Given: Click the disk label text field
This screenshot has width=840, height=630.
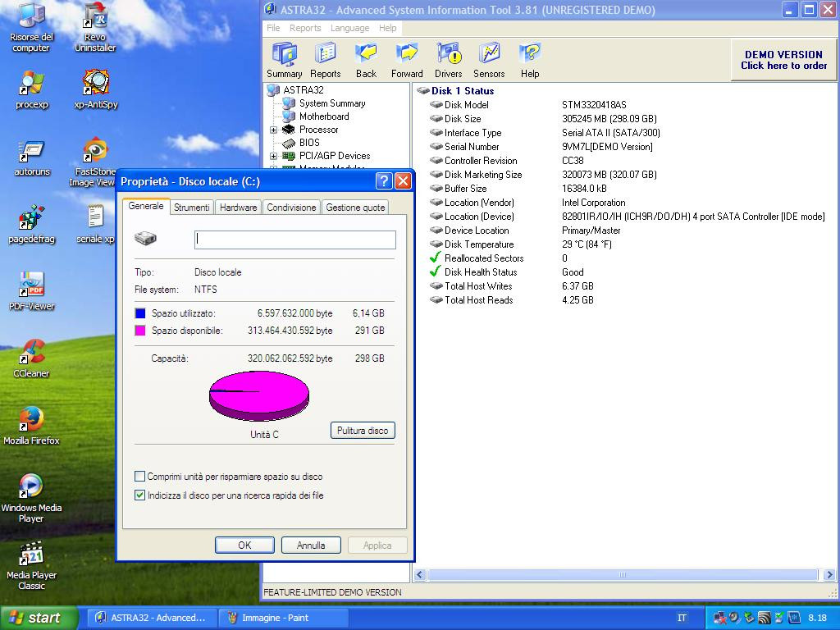Looking at the screenshot, I should 294,240.
